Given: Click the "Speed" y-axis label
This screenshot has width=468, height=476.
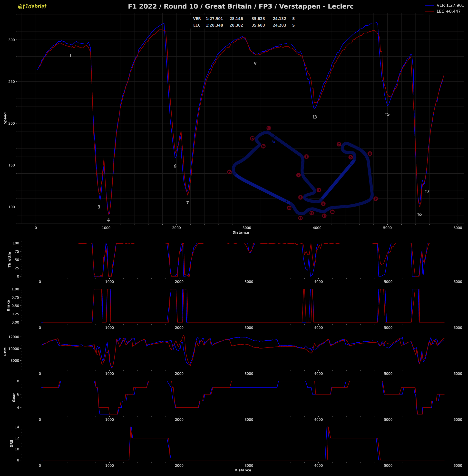Looking at the screenshot, I should (5, 118).
